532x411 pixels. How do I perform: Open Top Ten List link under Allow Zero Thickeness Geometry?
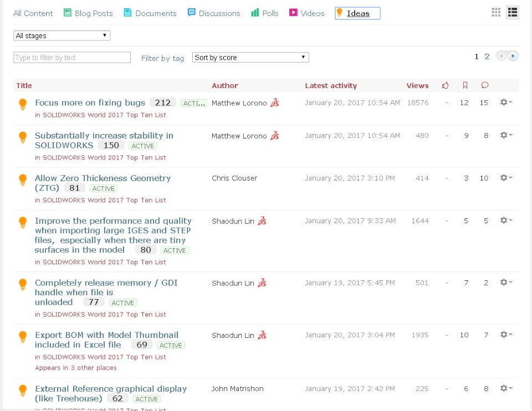pyautogui.click(x=104, y=200)
